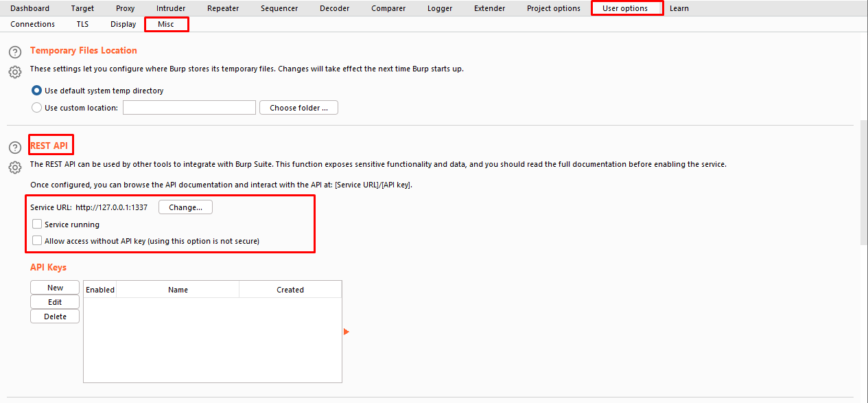Click the Enabled column header

tap(100, 290)
